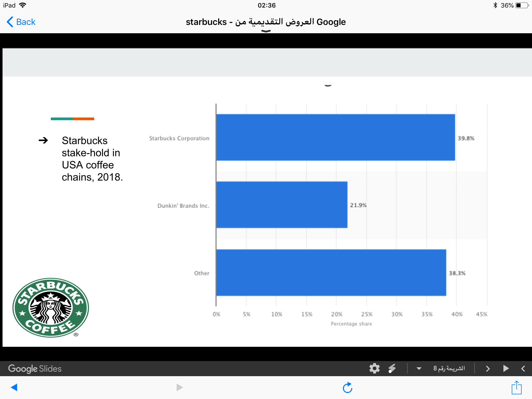Click the lightning bolt icon in the Slides toolbar
The height and width of the screenshot is (399, 532).
[392, 368]
